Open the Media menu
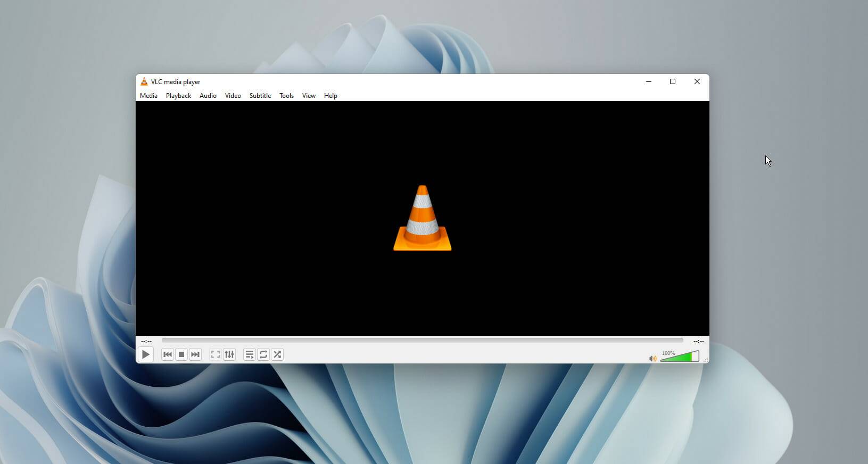 (x=148, y=96)
